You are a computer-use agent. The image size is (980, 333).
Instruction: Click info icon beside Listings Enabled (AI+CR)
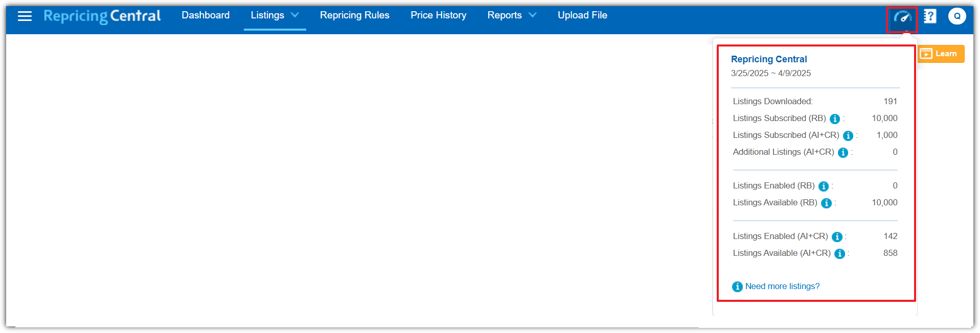[837, 237]
